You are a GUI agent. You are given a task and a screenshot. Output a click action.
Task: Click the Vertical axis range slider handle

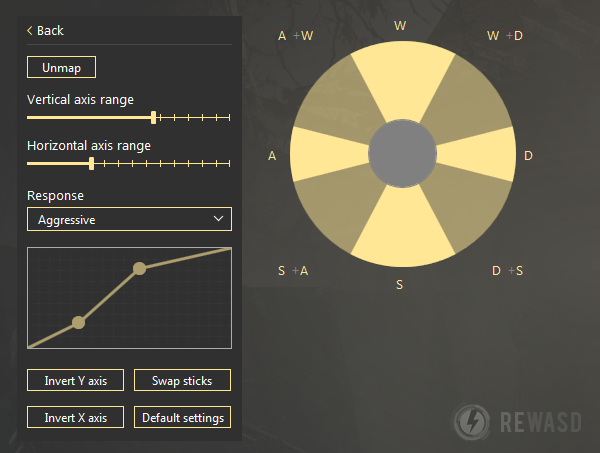pos(153,117)
